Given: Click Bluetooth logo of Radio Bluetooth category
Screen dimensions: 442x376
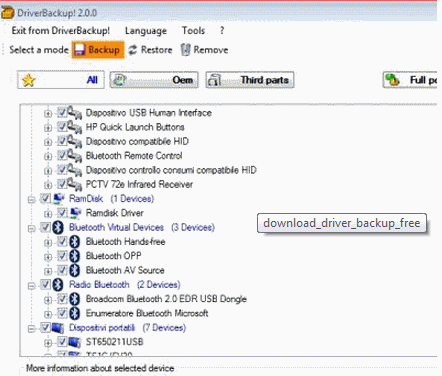Looking at the screenshot, I should click(x=58, y=285).
